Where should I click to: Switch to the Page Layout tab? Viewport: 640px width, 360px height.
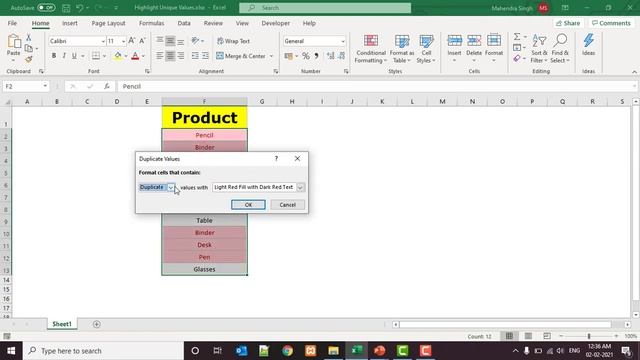point(109,23)
